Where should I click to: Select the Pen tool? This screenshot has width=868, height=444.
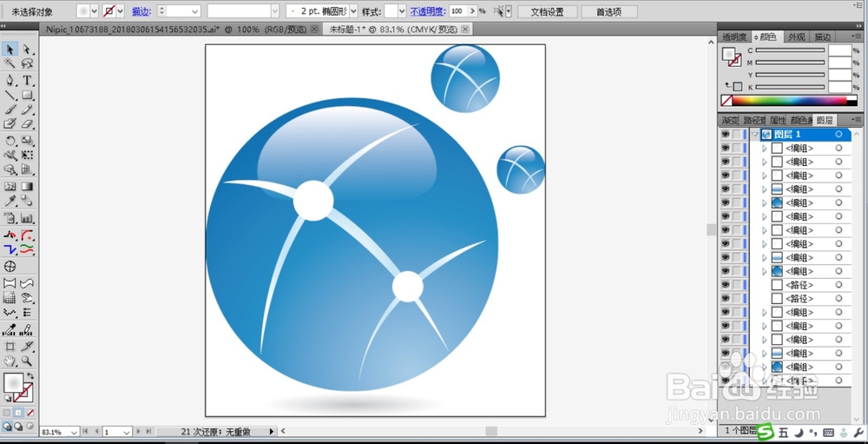pyautogui.click(x=10, y=81)
